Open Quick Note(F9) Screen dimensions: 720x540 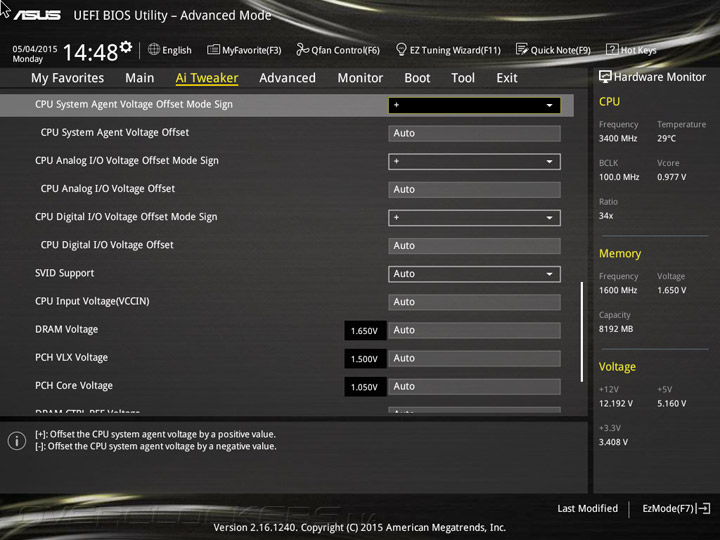click(x=553, y=50)
